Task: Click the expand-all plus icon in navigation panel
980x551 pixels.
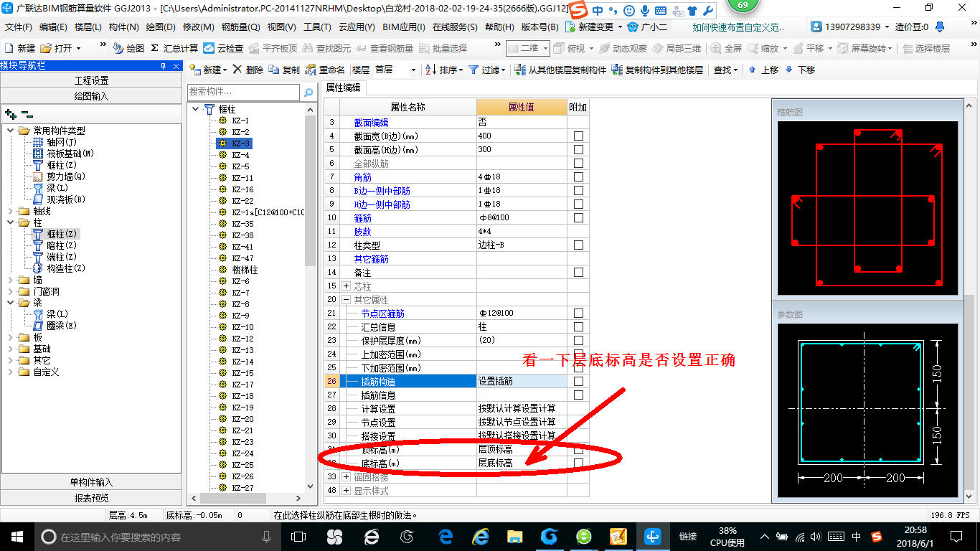Action: click(x=10, y=114)
